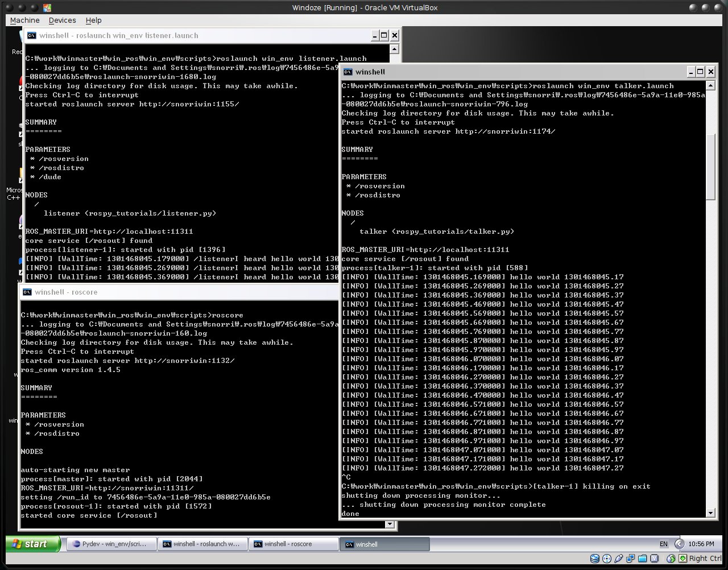The width and height of the screenshot is (728, 570).
Task: Maximize the listener.launch winshell window
Action: tap(384, 35)
